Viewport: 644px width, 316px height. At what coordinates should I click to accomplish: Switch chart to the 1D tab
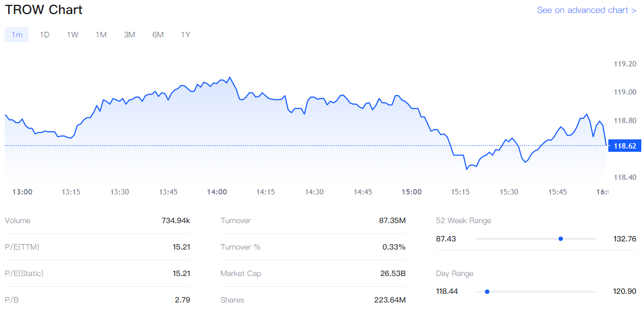[44, 35]
